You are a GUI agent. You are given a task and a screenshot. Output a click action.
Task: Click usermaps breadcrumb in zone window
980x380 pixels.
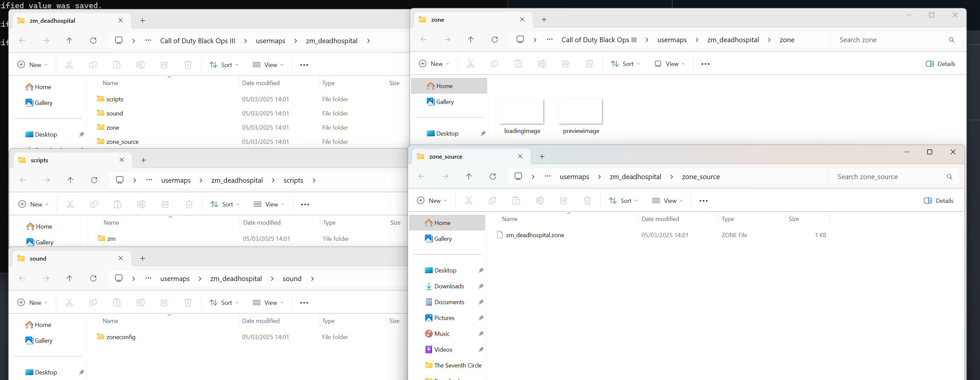pos(672,40)
